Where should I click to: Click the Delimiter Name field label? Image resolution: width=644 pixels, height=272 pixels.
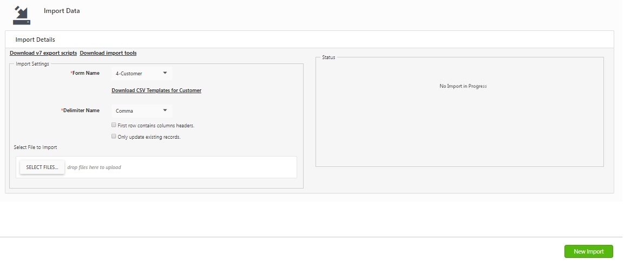[81, 111]
